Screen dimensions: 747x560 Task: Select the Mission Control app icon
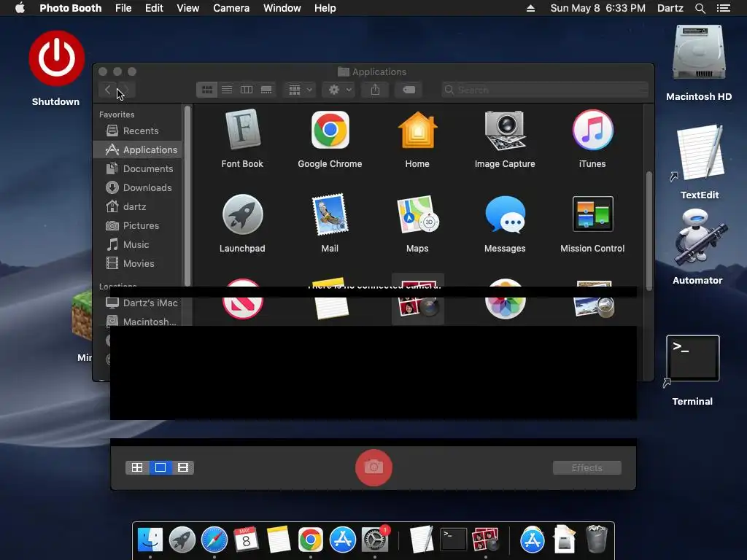[592, 214]
